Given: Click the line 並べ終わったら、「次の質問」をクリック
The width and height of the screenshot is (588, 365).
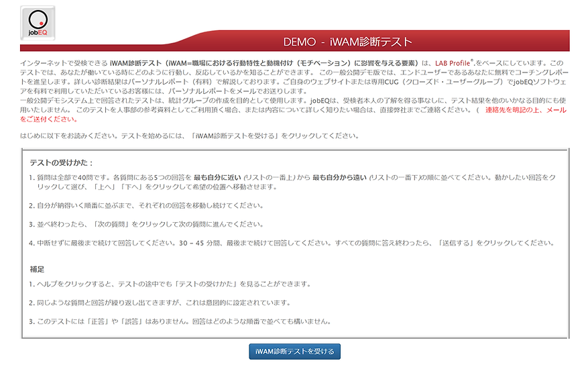Looking at the screenshot, I should click(x=147, y=224).
